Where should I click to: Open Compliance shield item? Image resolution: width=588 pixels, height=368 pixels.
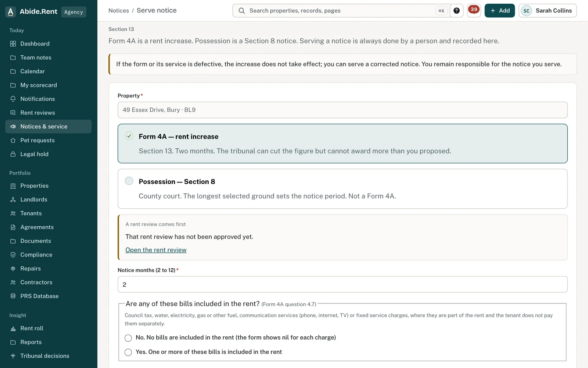click(x=48, y=255)
